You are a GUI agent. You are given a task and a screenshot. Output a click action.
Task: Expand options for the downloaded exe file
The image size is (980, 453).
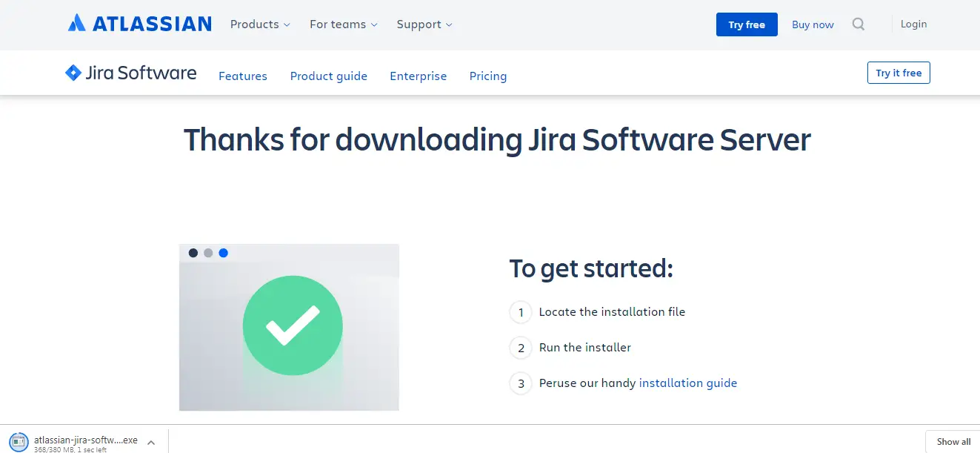pyautogui.click(x=151, y=441)
